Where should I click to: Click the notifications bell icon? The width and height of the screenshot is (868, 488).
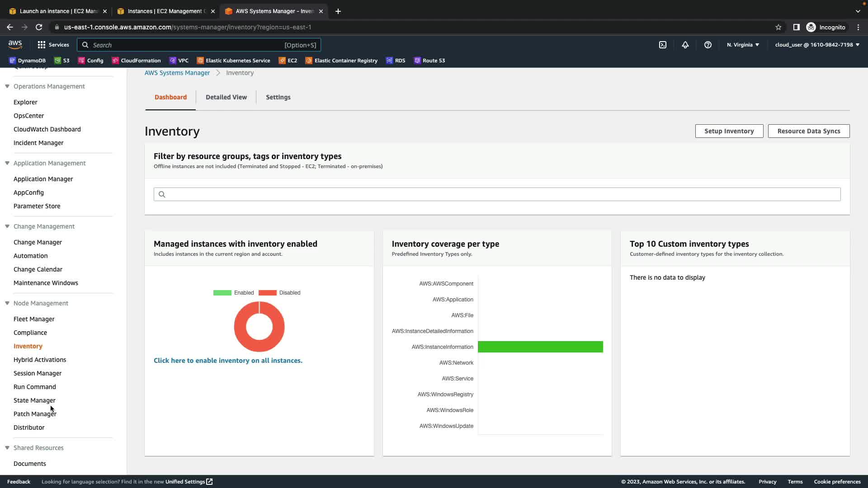[685, 45]
